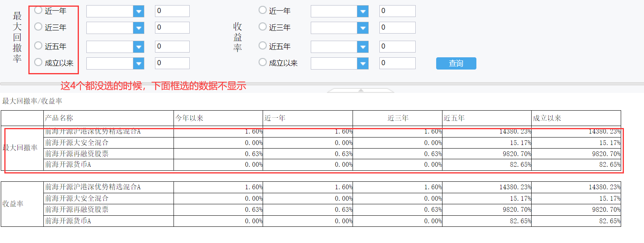Select 前海开源大安全混合 in the 收益率 table

coord(77,198)
